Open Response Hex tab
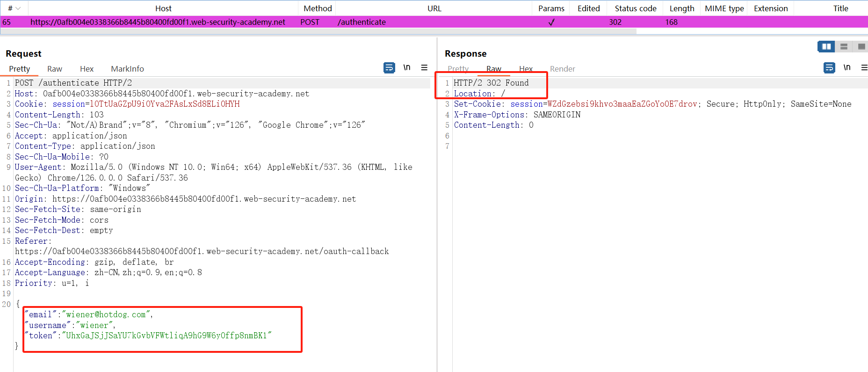 coord(526,69)
